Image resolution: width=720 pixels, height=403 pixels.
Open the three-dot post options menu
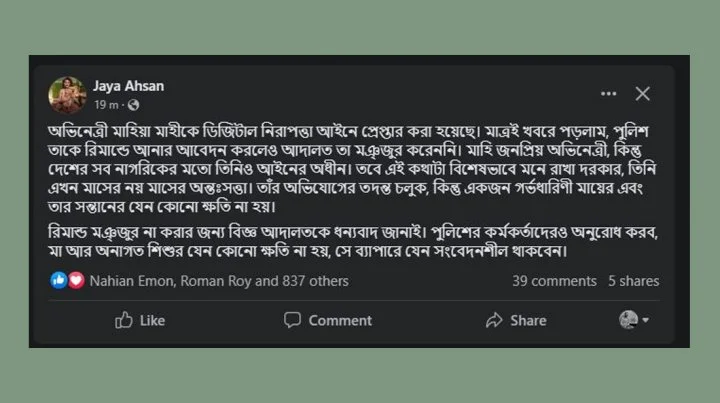pyautogui.click(x=608, y=94)
